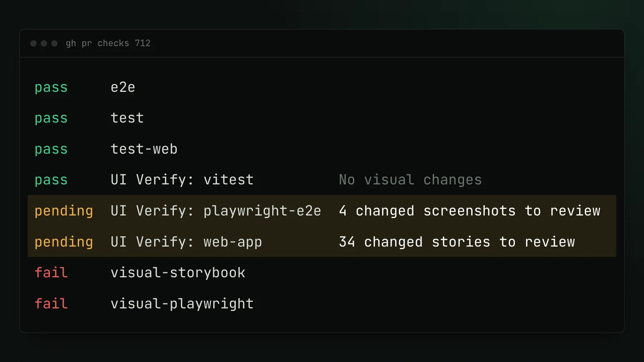Select the visual-playwright check name
The width and height of the screenshot is (644, 362).
[182, 304]
